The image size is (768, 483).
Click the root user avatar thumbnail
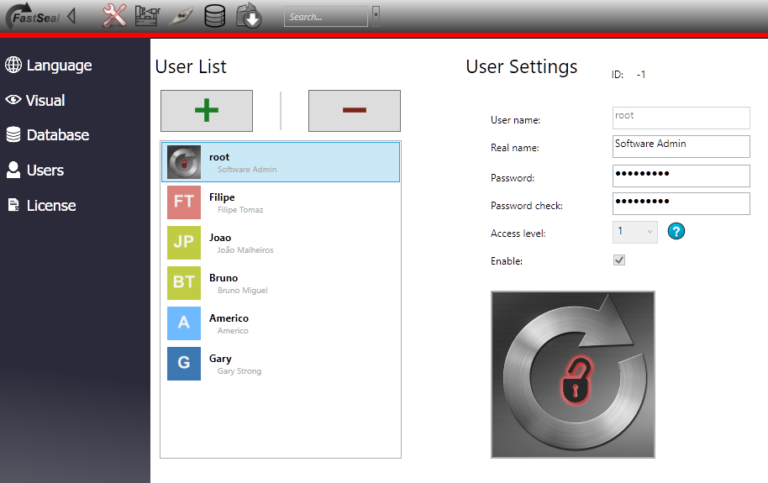184,162
